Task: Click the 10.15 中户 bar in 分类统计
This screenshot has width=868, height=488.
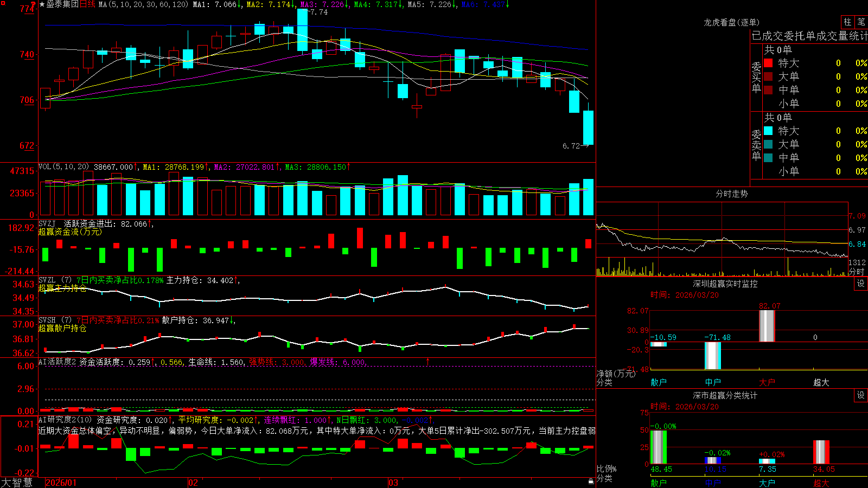Action: tap(713, 460)
